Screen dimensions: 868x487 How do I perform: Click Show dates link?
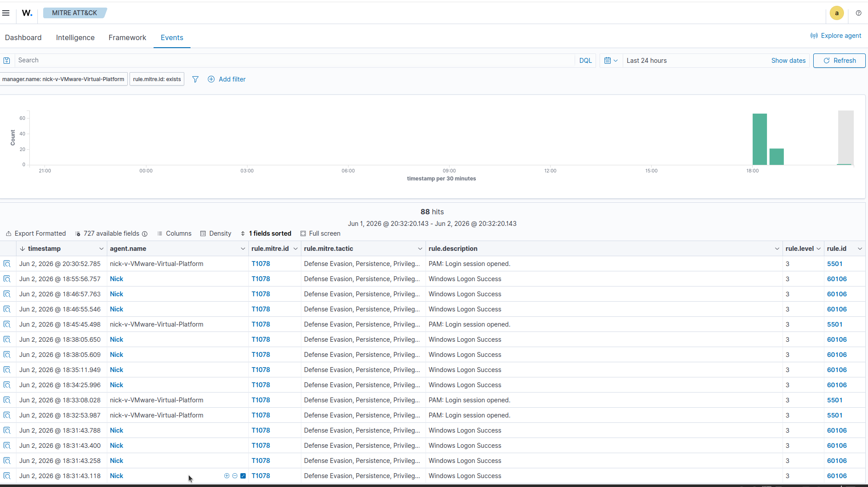pos(788,61)
